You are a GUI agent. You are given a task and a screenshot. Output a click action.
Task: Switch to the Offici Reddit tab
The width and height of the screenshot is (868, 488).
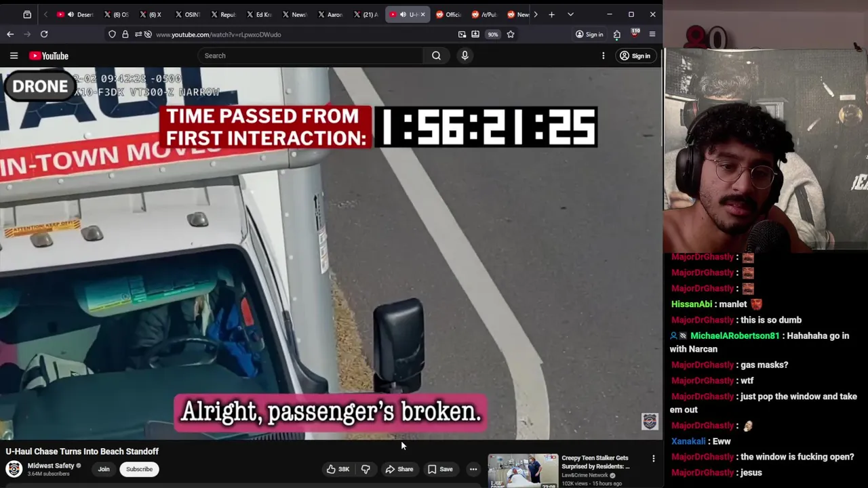coord(448,14)
